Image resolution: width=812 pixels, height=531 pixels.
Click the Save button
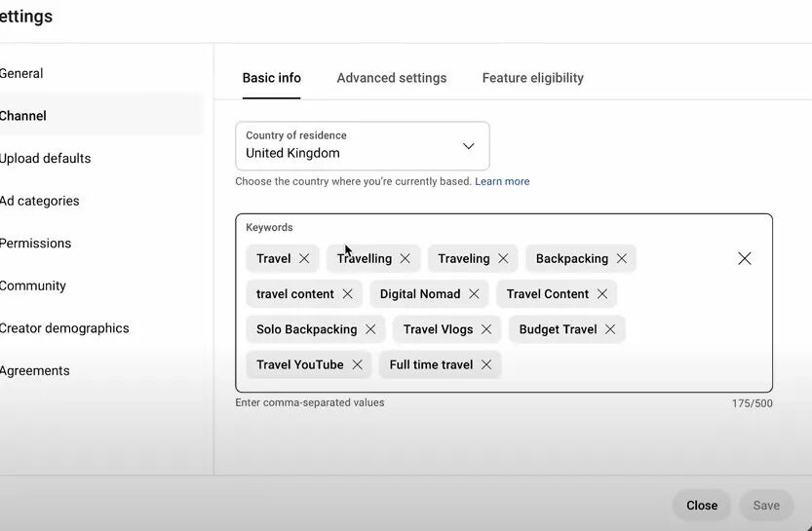tap(765, 505)
